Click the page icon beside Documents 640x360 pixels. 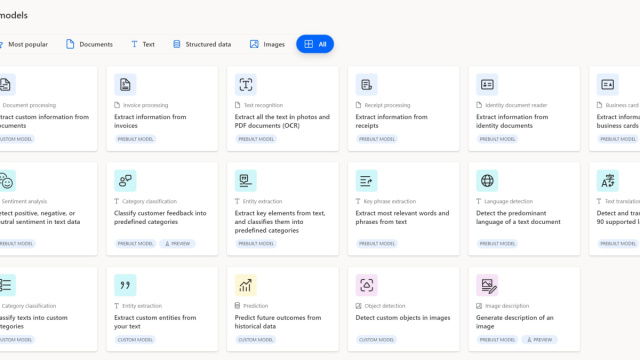pos(70,44)
